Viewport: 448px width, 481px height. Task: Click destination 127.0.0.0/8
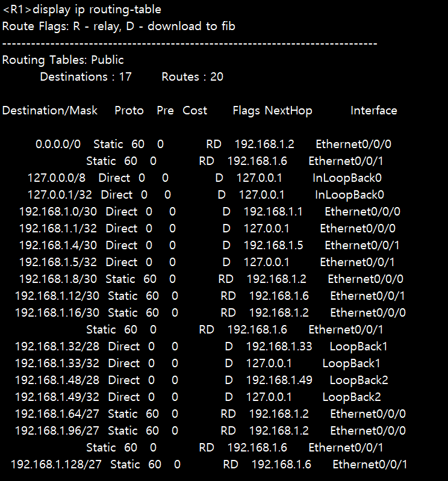tap(57, 178)
